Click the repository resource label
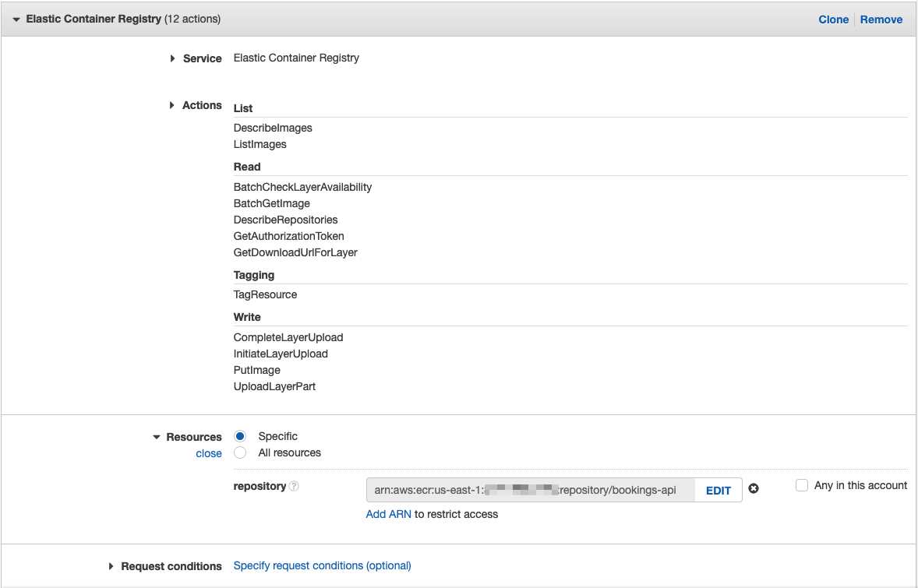This screenshot has height=588, width=918. click(x=260, y=486)
